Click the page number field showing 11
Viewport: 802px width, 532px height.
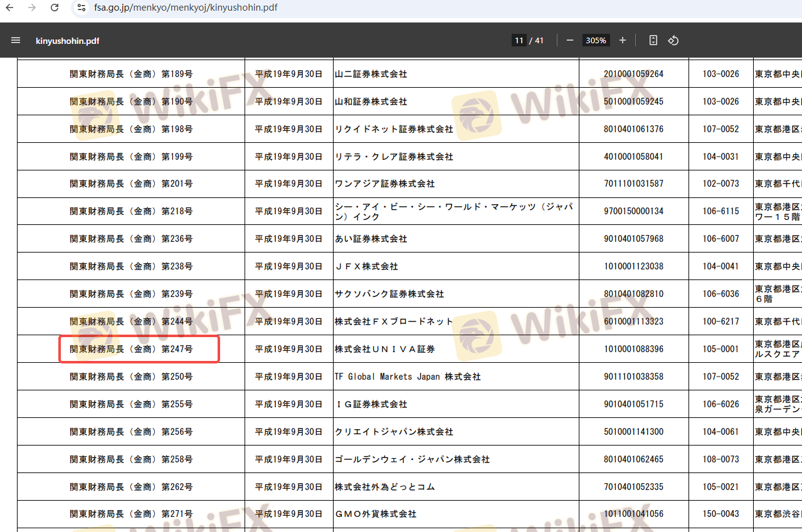click(519, 41)
